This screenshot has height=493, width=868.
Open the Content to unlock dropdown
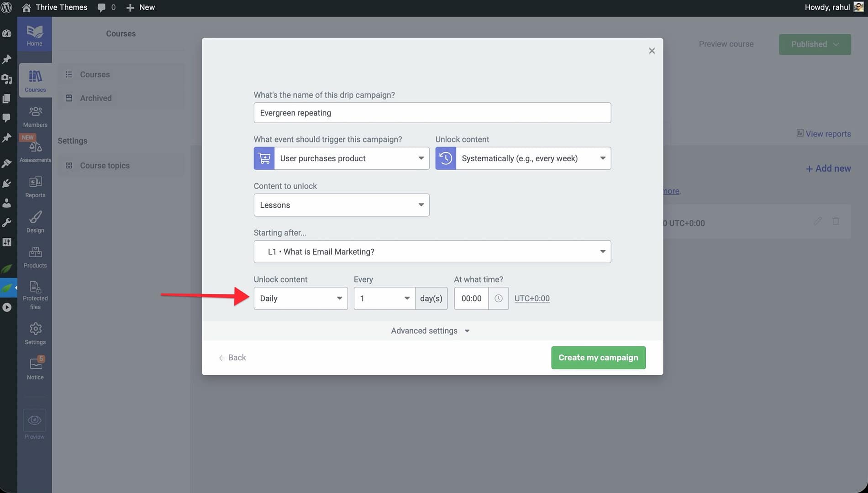341,205
